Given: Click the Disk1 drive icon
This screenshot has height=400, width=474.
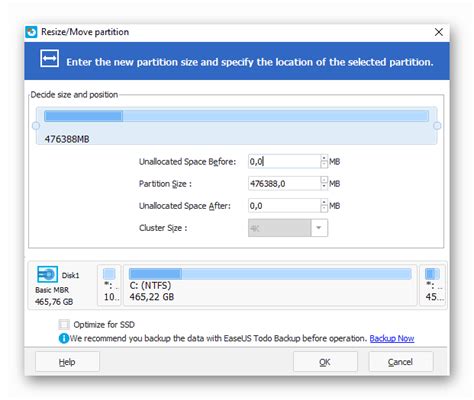Looking at the screenshot, I should (x=47, y=274).
